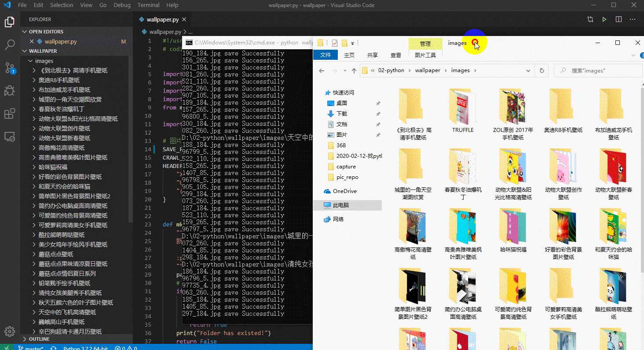Click the Open Changes compare icon in the editor toolbar
This screenshot has height=350, width=644.
tap(590, 19)
